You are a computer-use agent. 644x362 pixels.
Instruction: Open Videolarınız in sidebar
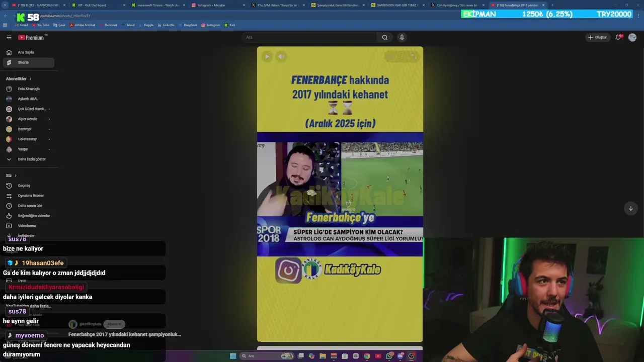pyautogui.click(x=28, y=226)
